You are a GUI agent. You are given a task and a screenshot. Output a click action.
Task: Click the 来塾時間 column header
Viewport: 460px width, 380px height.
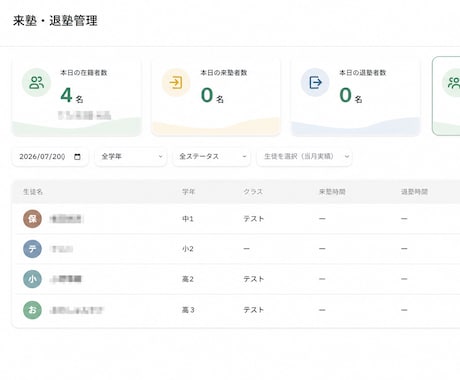coord(332,192)
